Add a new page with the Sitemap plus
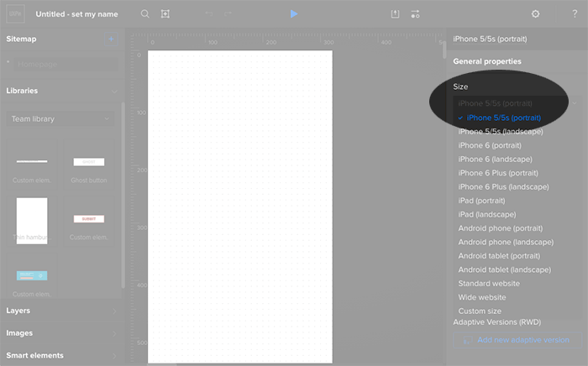588x366 pixels. click(111, 39)
